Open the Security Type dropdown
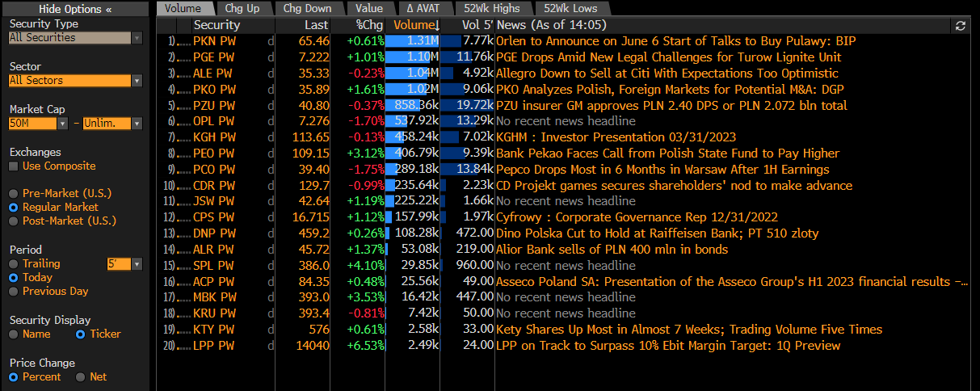The image size is (980, 391). click(x=137, y=38)
